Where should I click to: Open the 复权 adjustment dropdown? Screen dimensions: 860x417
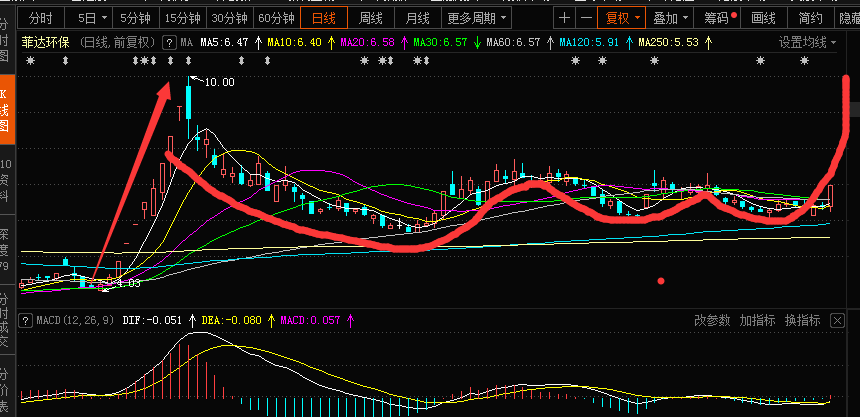[622, 18]
